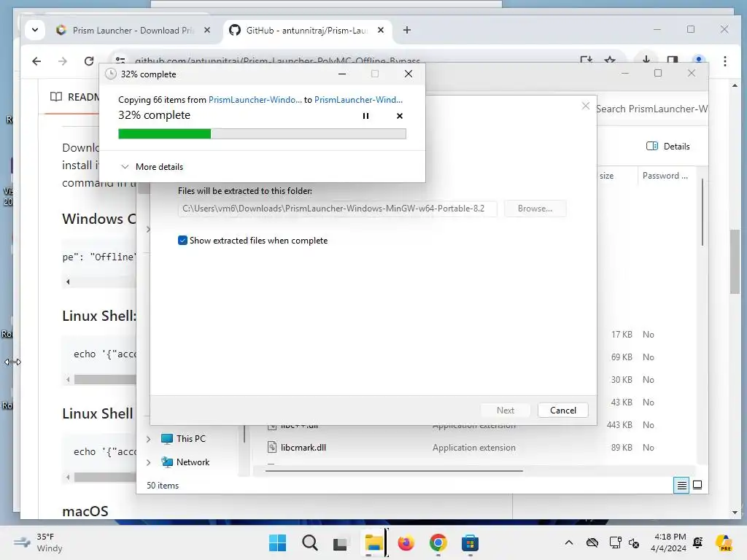Click the extraction folder path field
This screenshot has width=747, height=560.
(337, 209)
